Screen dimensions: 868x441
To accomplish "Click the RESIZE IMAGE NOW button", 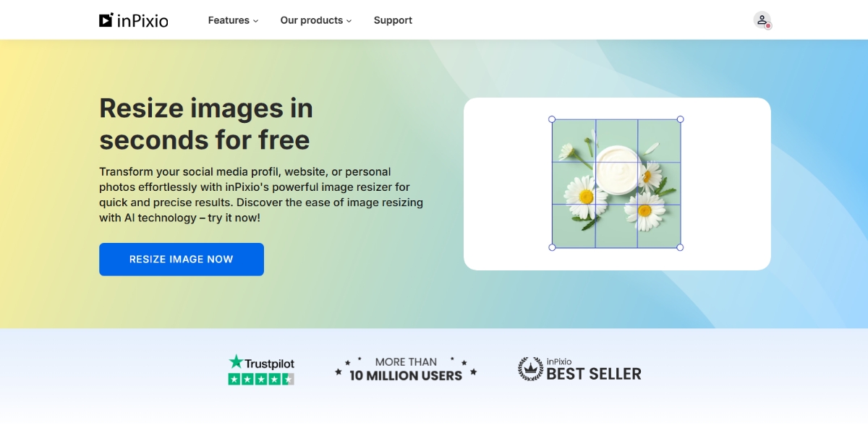I will coord(182,260).
